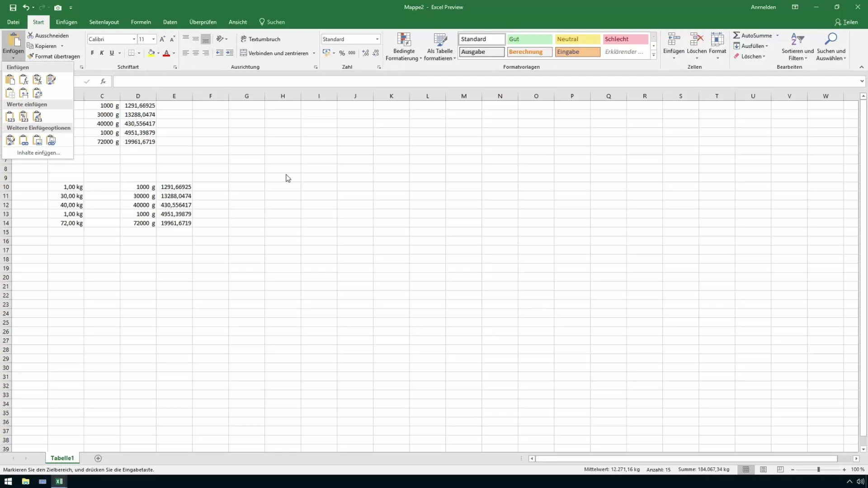
Task: Click the font color swatch red indicator
Action: pyautogui.click(x=166, y=56)
